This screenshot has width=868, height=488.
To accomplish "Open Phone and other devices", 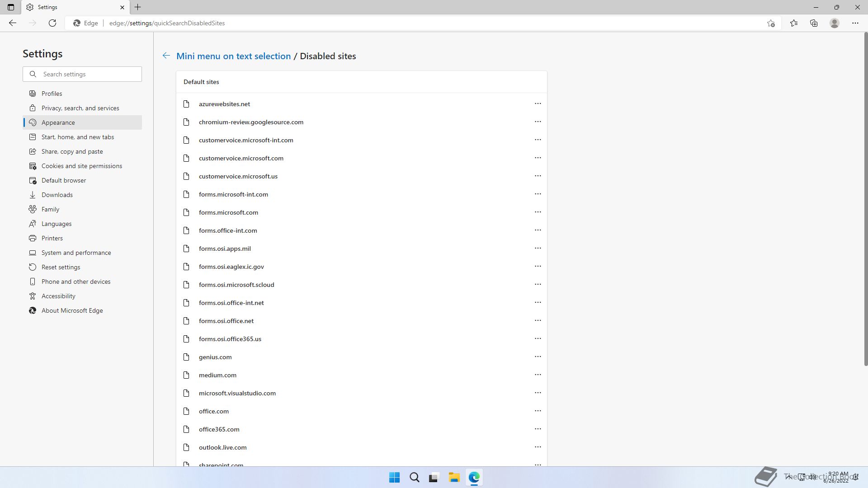I will click(x=82, y=282).
